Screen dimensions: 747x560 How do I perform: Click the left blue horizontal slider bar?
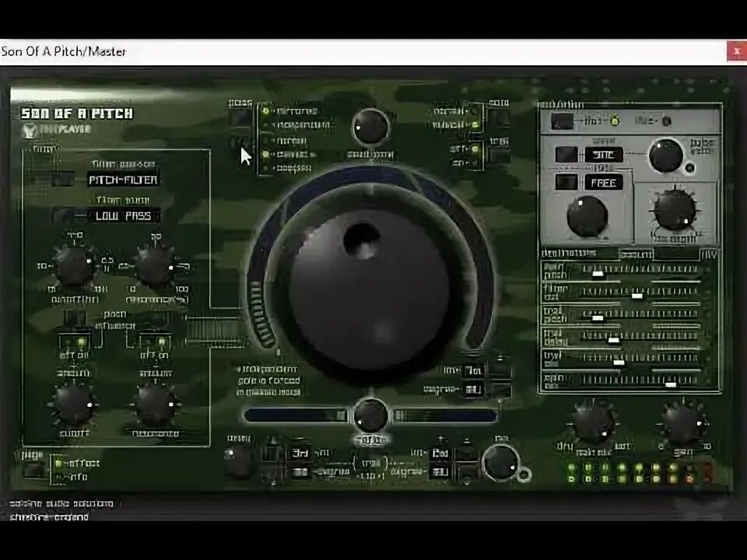296,415
